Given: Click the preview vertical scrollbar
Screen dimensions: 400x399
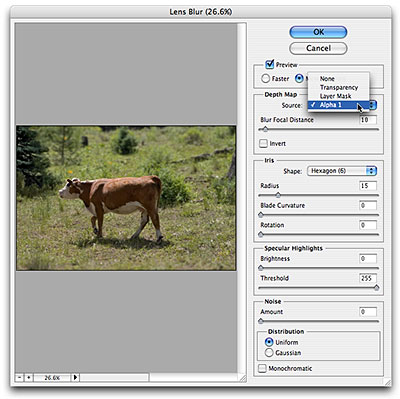Looking at the screenshot, I should click(x=241, y=198).
